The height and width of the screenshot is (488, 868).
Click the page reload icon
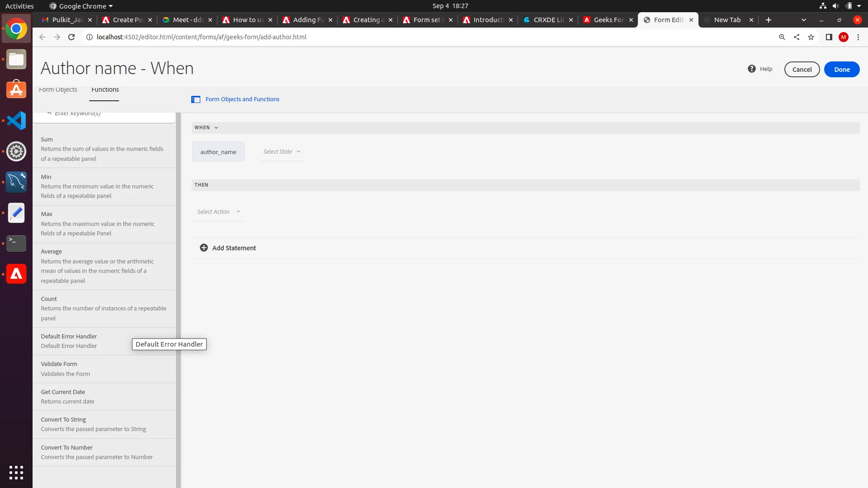71,37
